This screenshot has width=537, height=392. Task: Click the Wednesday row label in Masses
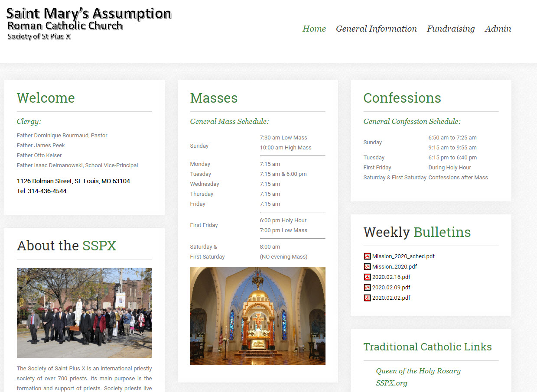(x=205, y=184)
